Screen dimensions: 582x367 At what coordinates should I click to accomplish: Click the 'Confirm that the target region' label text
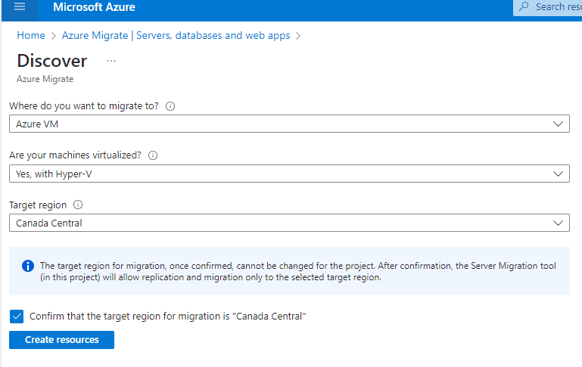pos(168,317)
